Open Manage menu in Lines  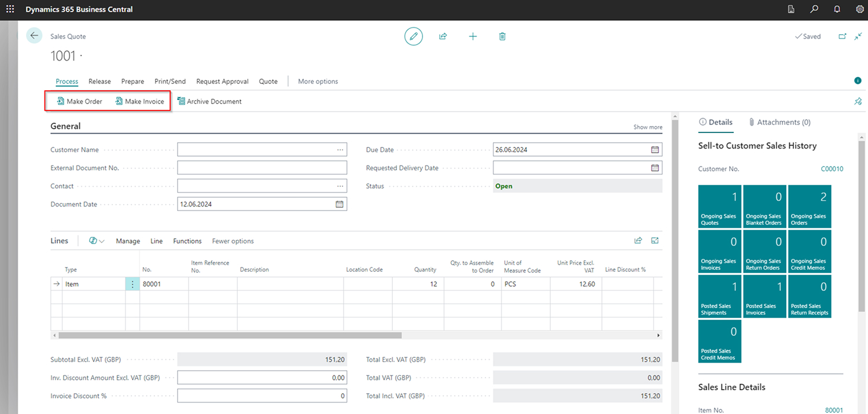point(128,241)
